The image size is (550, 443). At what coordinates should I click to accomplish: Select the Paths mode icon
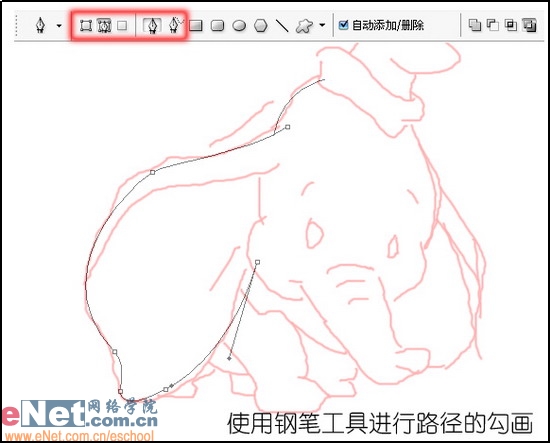point(104,26)
